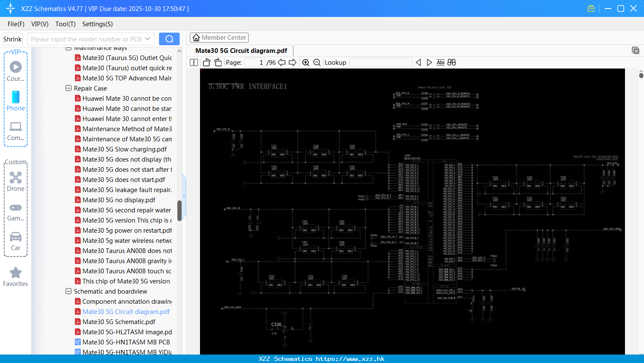
Task: Click the blue search button
Action: (169, 39)
